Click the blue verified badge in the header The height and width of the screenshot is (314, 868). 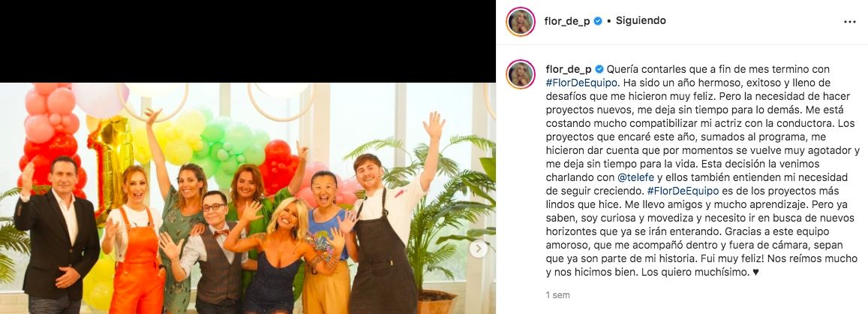pyautogui.click(x=598, y=21)
